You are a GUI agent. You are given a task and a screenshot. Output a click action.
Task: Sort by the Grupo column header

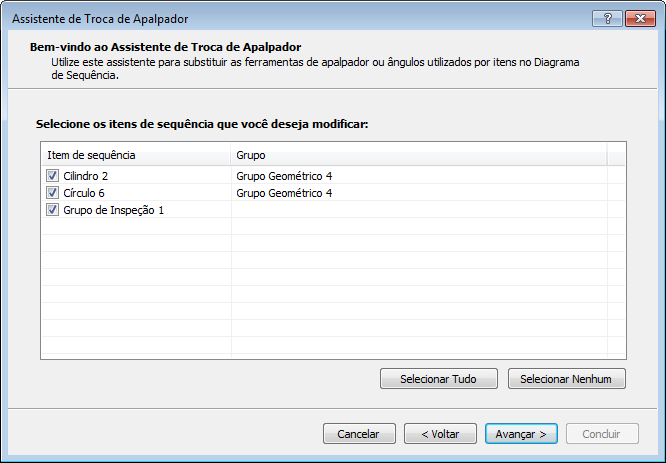[418, 155]
